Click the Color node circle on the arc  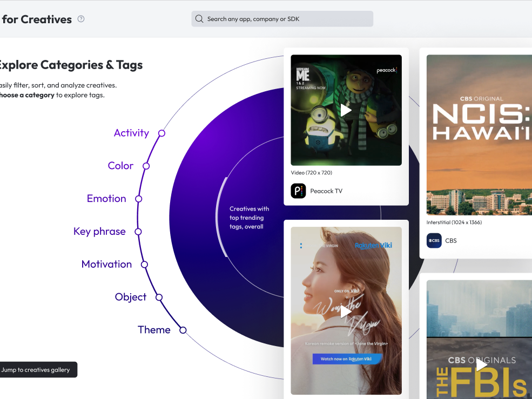point(146,166)
